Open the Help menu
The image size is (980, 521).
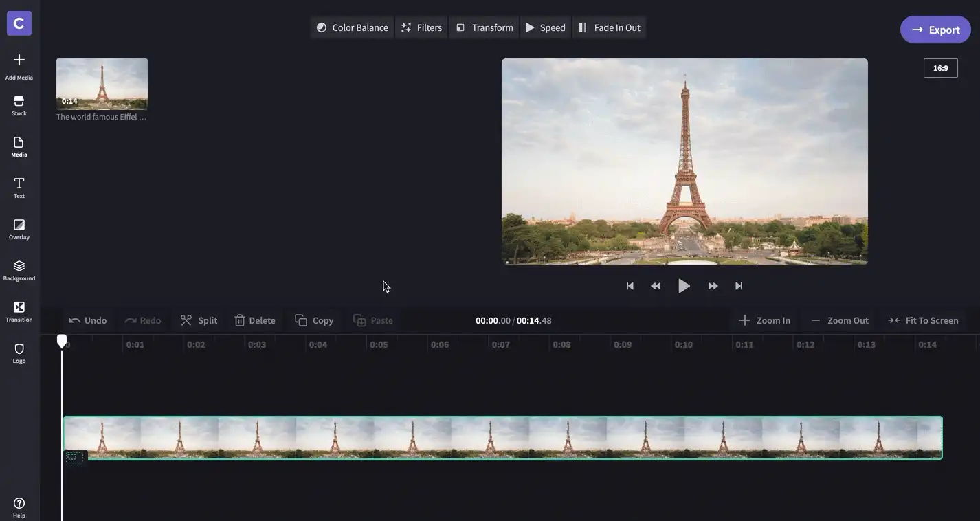[x=19, y=507]
